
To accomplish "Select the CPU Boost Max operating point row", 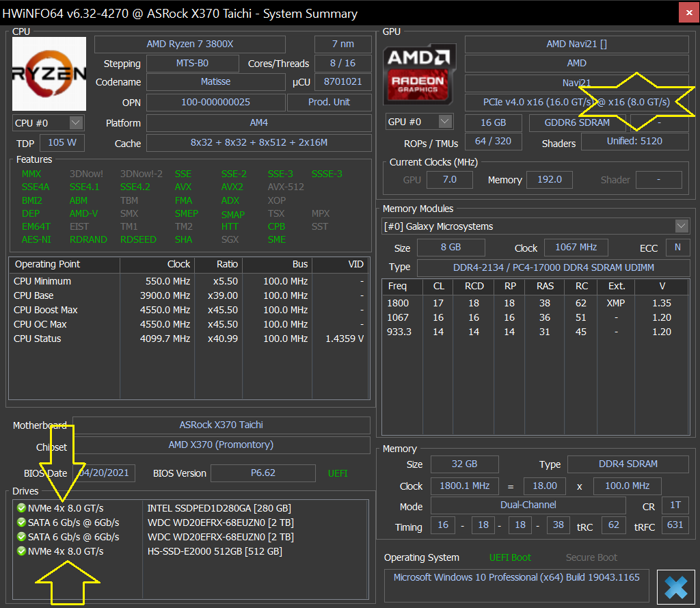I will point(189,310).
